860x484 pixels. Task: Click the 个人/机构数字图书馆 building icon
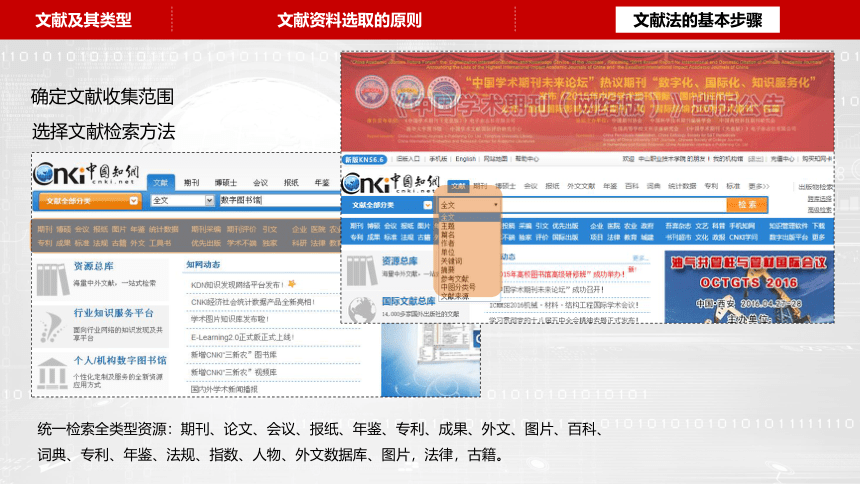(53, 373)
